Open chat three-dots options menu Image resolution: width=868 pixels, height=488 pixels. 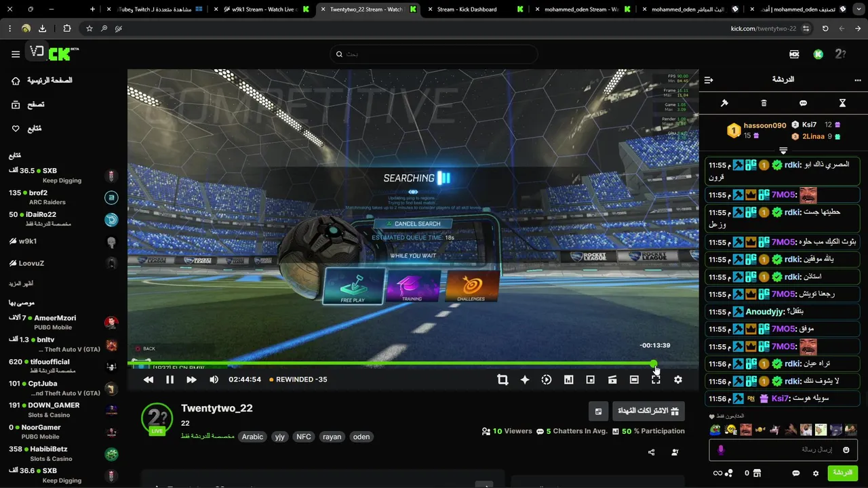point(857,80)
